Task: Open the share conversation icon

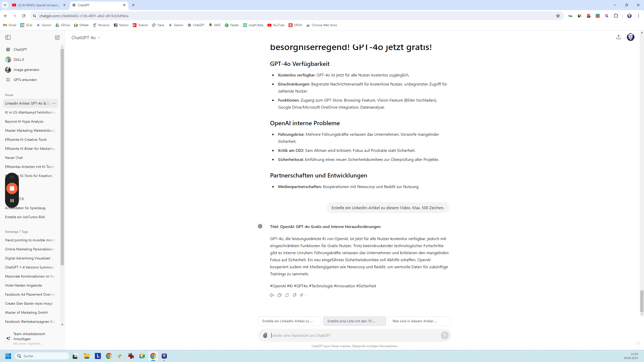Action: [619, 37]
